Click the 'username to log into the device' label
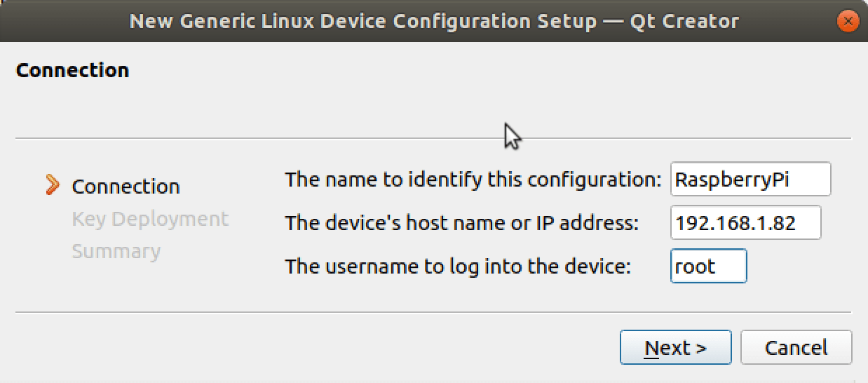Viewport: 868px width, 383px height. [458, 267]
